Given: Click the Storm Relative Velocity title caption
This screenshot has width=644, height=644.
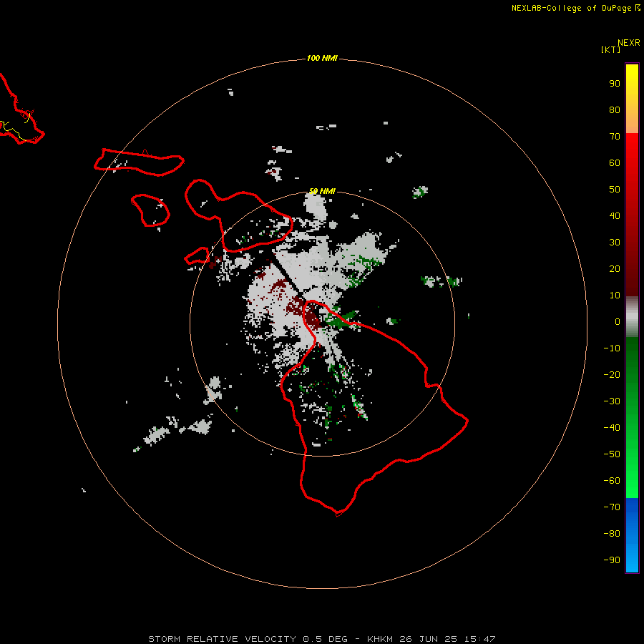Looking at the screenshot, I should click(x=248, y=639).
